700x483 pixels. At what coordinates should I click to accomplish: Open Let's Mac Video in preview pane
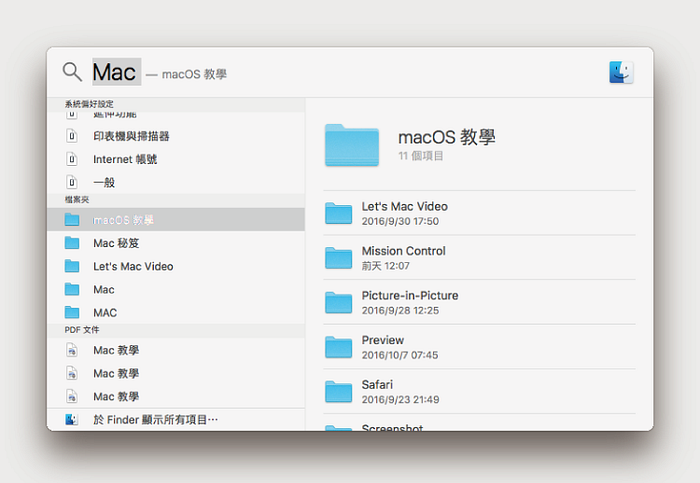[x=479, y=213]
